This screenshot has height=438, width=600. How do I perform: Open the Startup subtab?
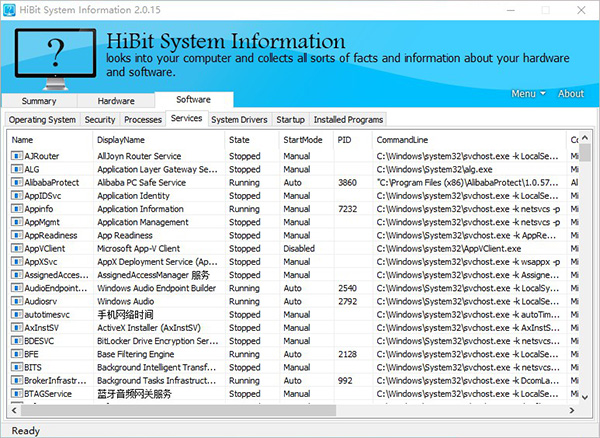click(x=290, y=120)
